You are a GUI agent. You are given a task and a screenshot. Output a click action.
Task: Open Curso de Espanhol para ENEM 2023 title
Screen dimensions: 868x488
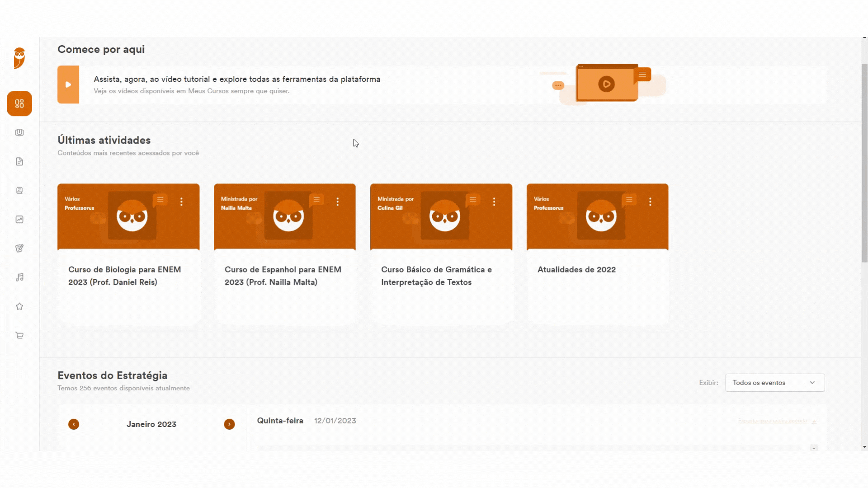pos(283,276)
